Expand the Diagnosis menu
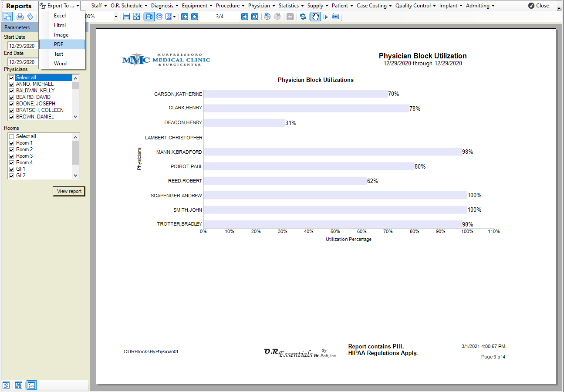 165,6
